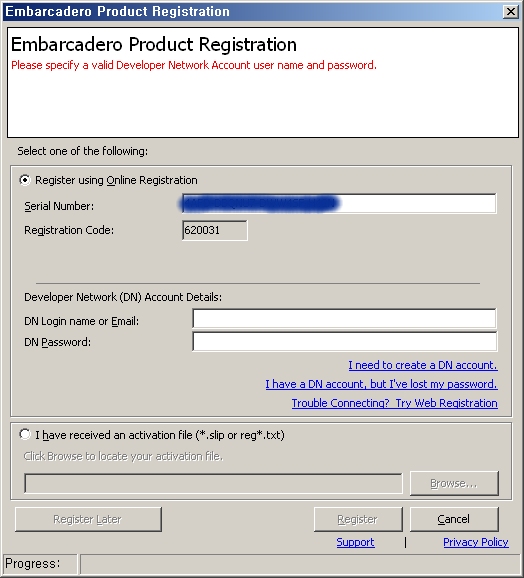Image resolution: width=524 pixels, height=578 pixels.
Task: Focus the Serial Number input field
Action: pos(339,203)
